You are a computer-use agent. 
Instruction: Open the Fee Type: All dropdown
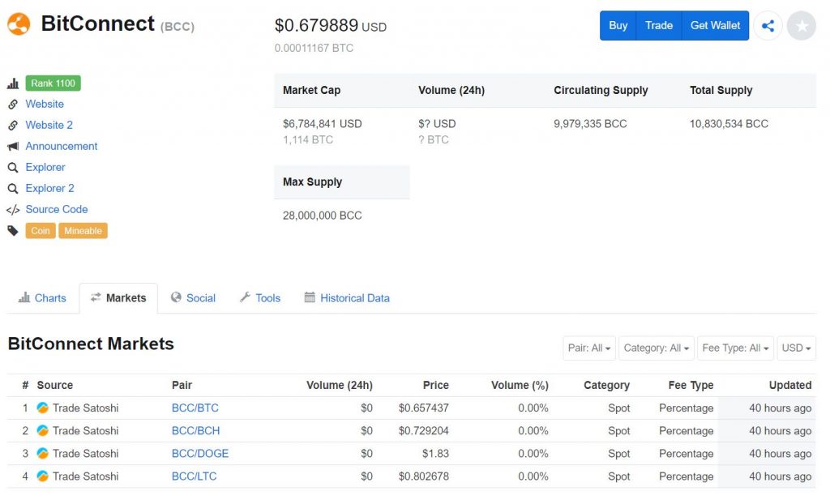pos(735,348)
